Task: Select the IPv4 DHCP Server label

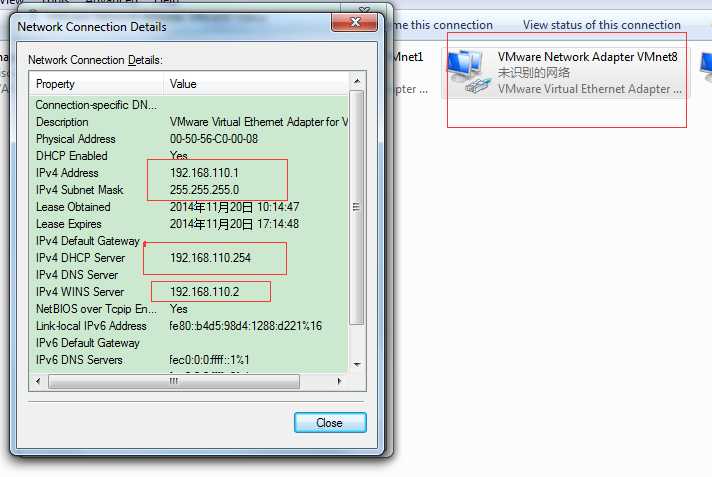Action: point(80,258)
